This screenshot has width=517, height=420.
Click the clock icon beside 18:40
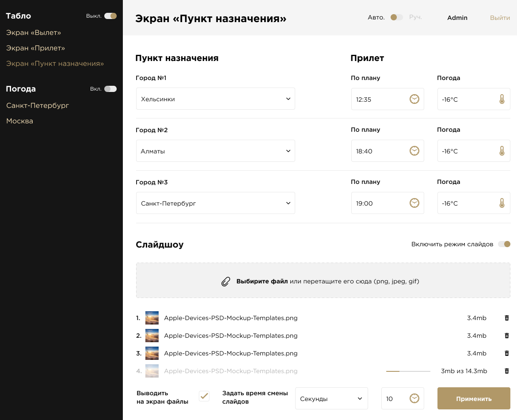tap(414, 151)
